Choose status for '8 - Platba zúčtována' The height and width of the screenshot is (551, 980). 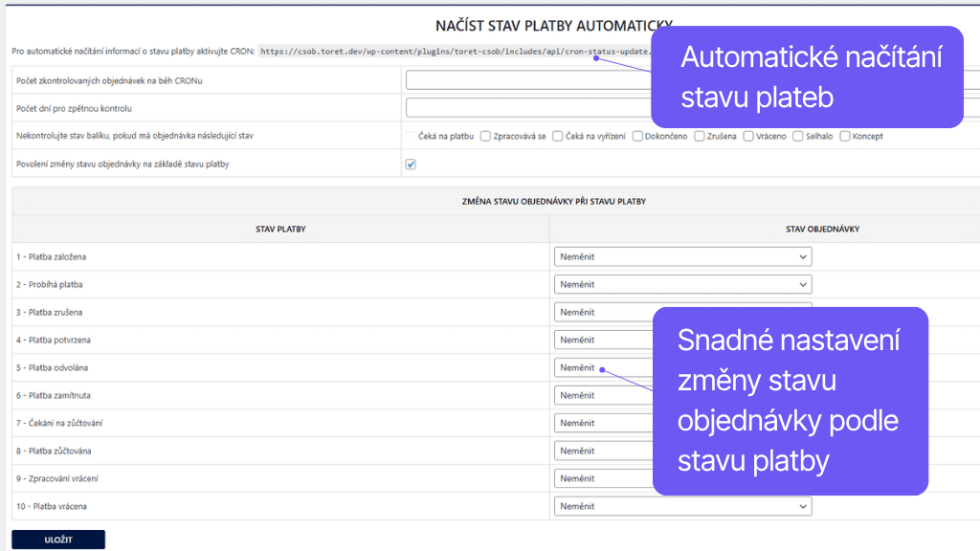[604, 452]
